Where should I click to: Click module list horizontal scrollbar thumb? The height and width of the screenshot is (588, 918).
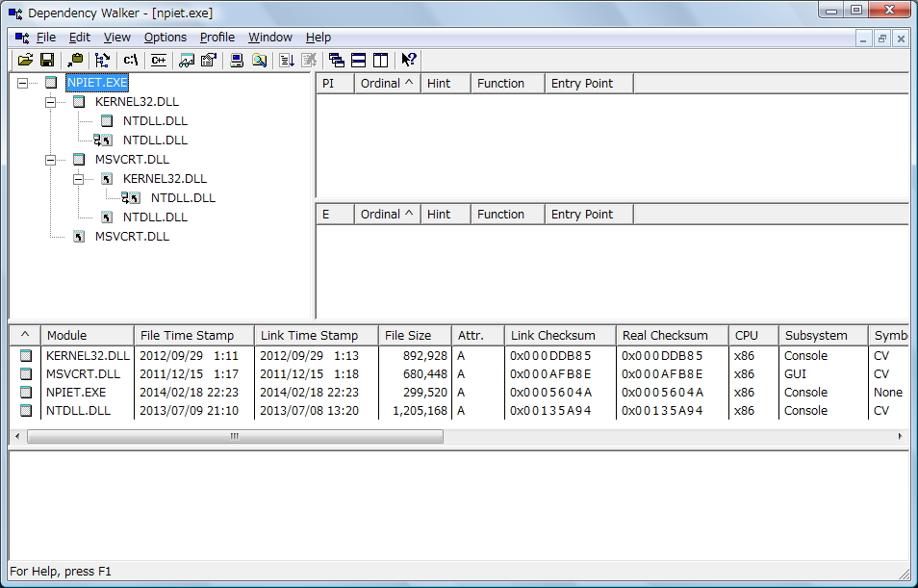click(235, 436)
